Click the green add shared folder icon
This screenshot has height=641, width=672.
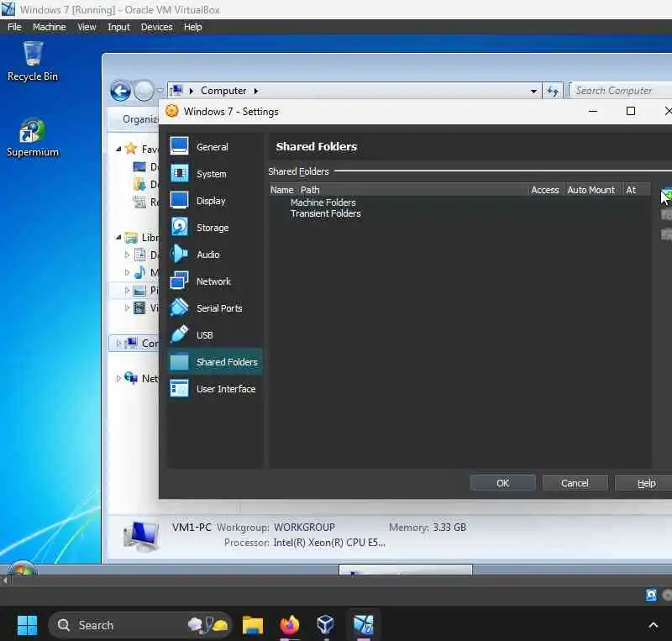pos(667,194)
